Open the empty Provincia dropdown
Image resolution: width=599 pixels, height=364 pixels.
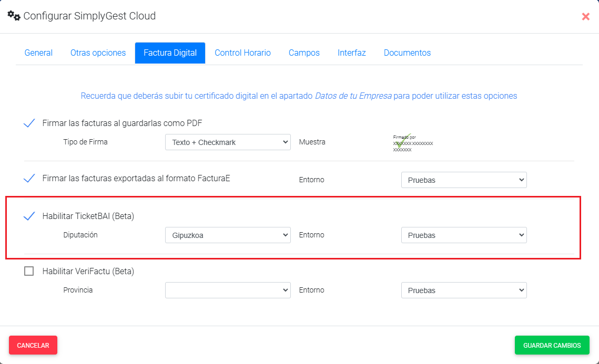coord(228,290)
